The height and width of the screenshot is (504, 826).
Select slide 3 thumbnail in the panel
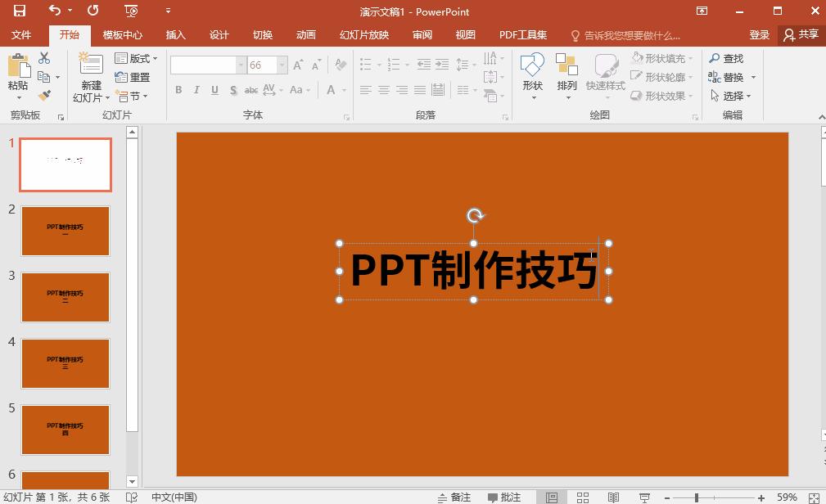coord(65,297)
